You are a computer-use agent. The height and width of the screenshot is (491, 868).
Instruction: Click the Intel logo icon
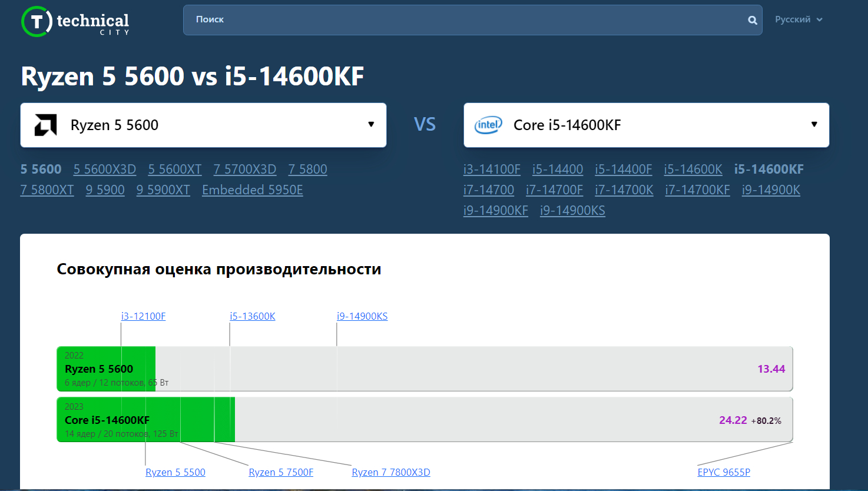click(488, 125)
